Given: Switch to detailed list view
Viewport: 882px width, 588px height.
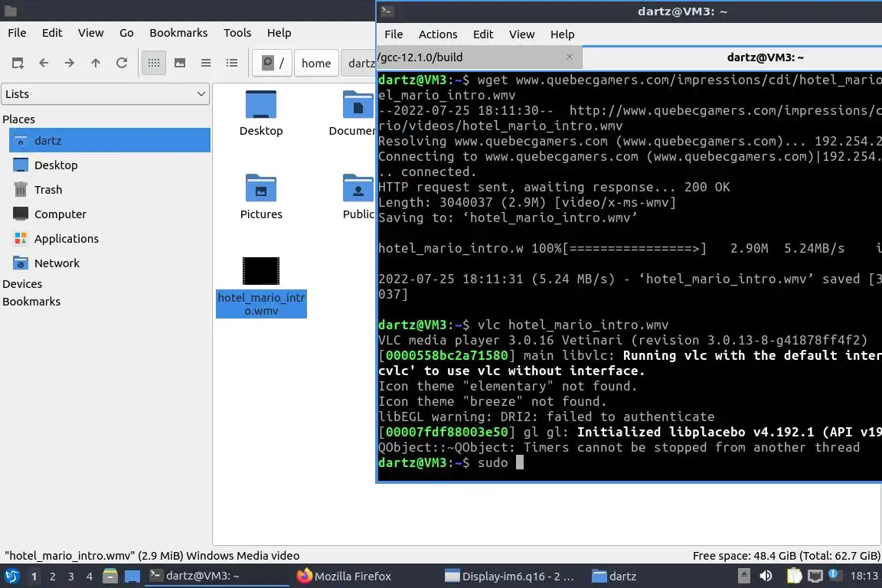Looking at the screenshot, I should coord(232,63).
